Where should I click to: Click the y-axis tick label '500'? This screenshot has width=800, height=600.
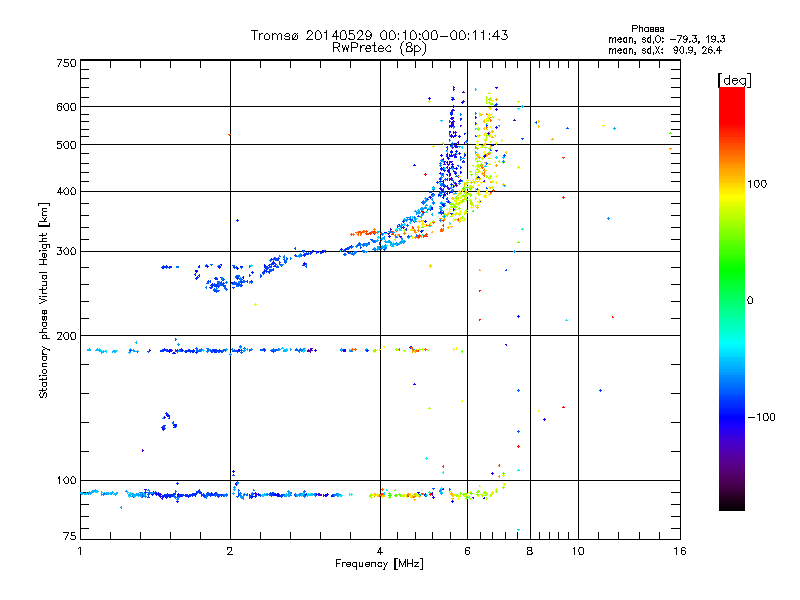pyautogui.click(x=66, y=145)
